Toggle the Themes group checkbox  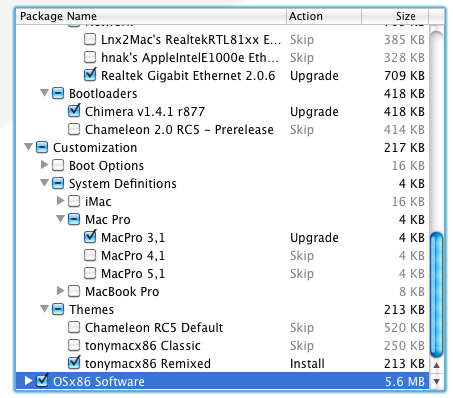click(58, 309)
